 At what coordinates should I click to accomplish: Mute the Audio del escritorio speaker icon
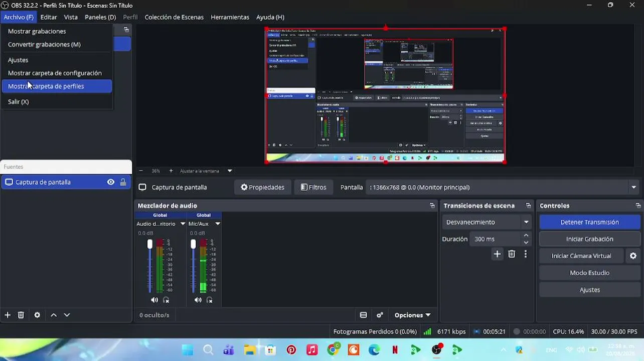[x=154, y=300]
